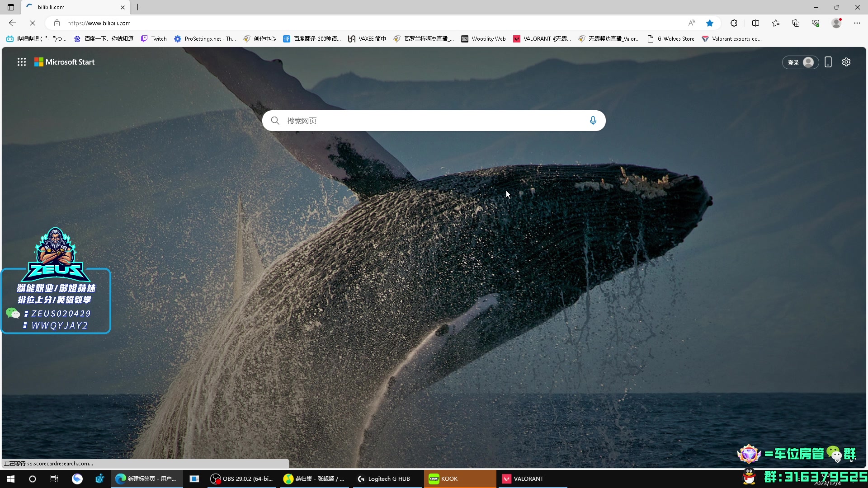Open Task View on taskbar
This screenshot has width=868, height=488.
(54, 479)
